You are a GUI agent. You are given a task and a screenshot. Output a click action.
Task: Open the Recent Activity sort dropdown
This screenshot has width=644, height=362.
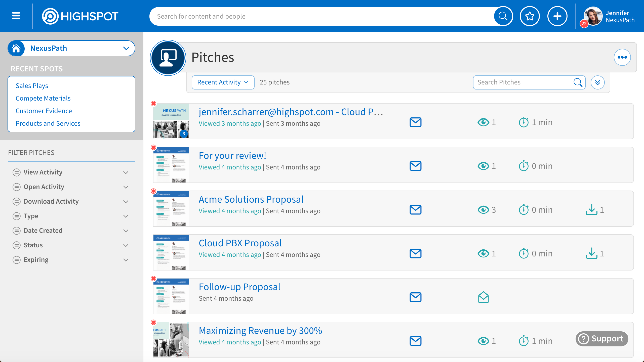223,82
